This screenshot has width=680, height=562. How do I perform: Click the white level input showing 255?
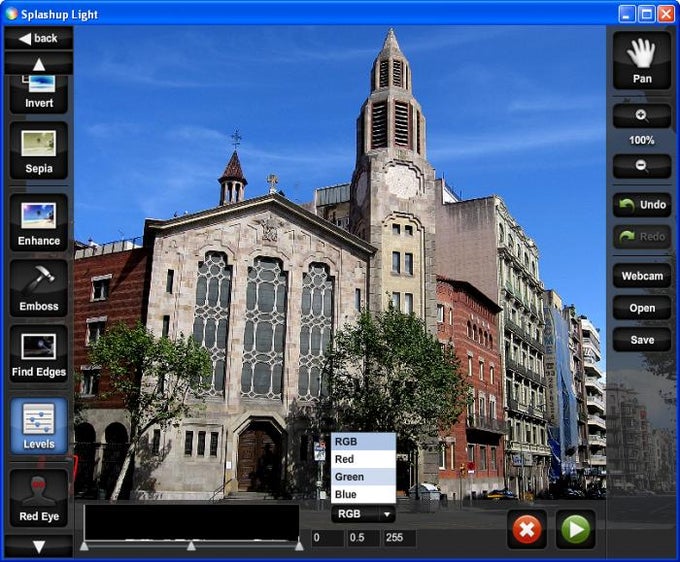tap(399, 538)
